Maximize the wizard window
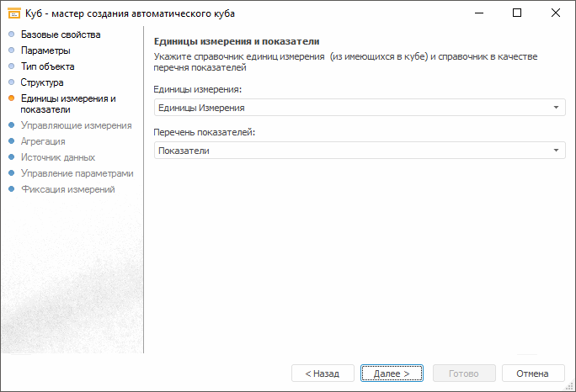 [517, 13]
